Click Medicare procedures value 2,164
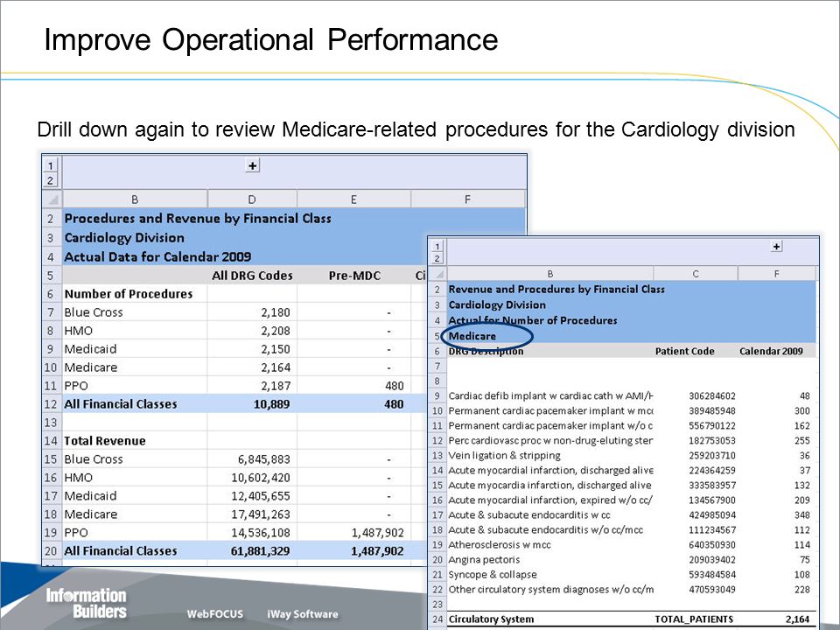840x630 pixels. [x=276, y=367]
